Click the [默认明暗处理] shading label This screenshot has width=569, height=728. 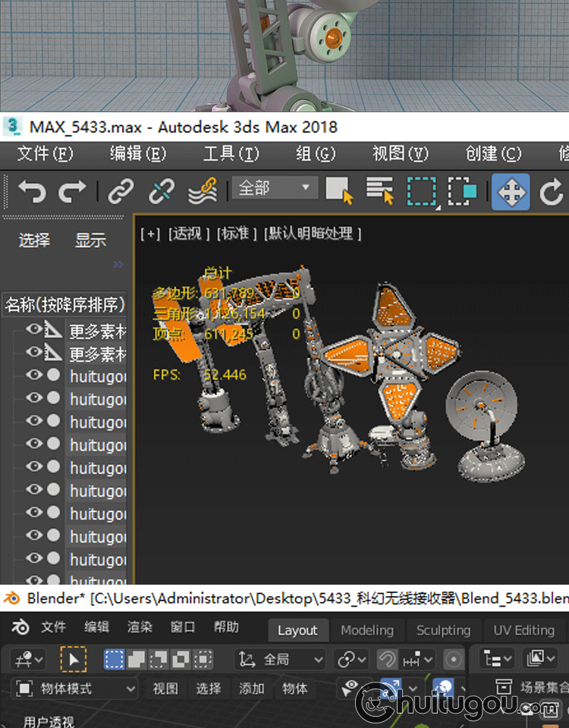312,233
